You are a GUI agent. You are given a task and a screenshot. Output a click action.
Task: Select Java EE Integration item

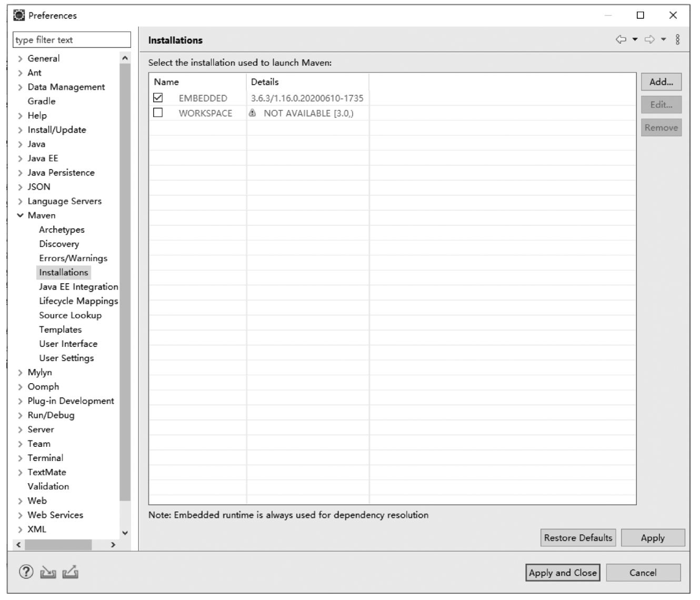click(78, 286)
